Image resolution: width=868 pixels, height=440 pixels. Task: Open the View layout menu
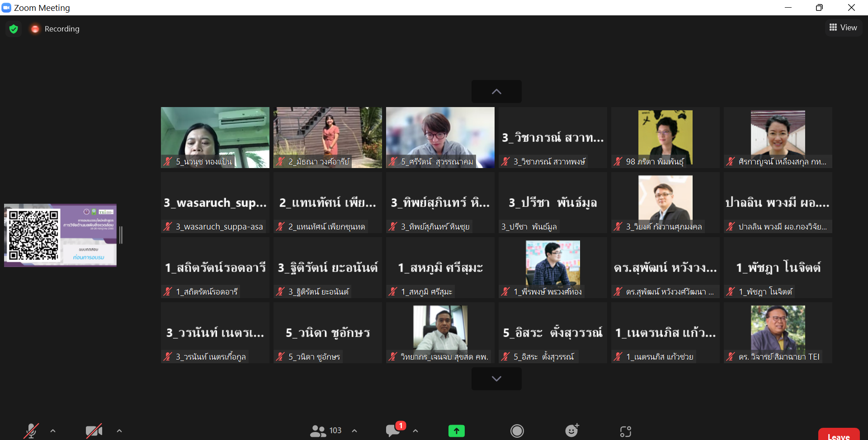[843, 28]
